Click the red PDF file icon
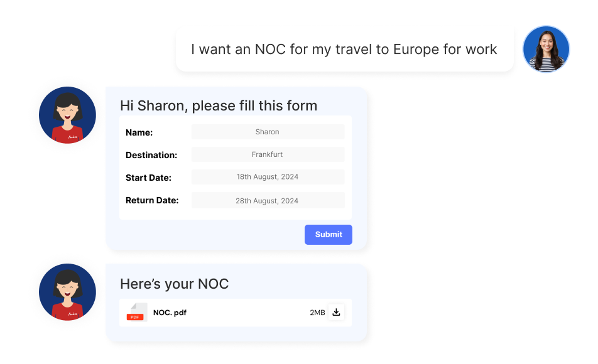The image size is (598, 364). 135,313
